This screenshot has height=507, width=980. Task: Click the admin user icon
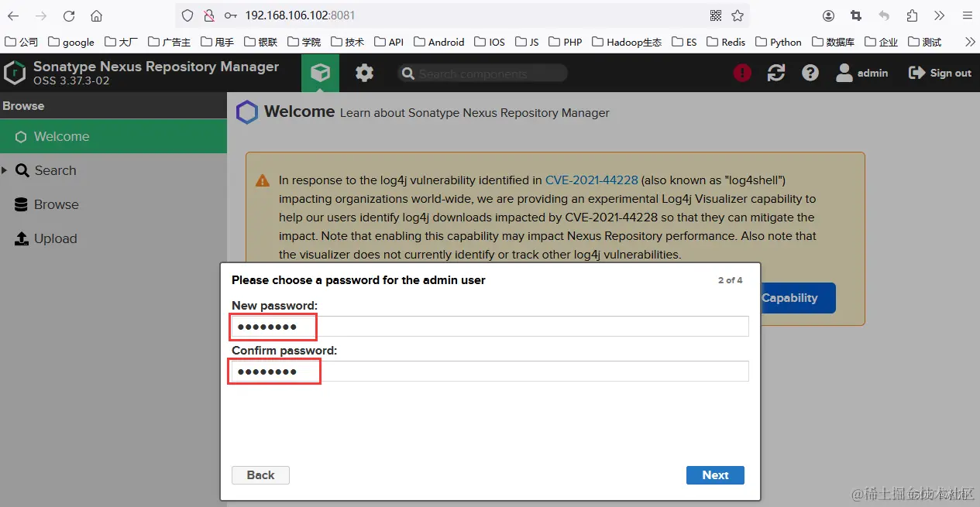pyautogui.click(x=844, y=73)
